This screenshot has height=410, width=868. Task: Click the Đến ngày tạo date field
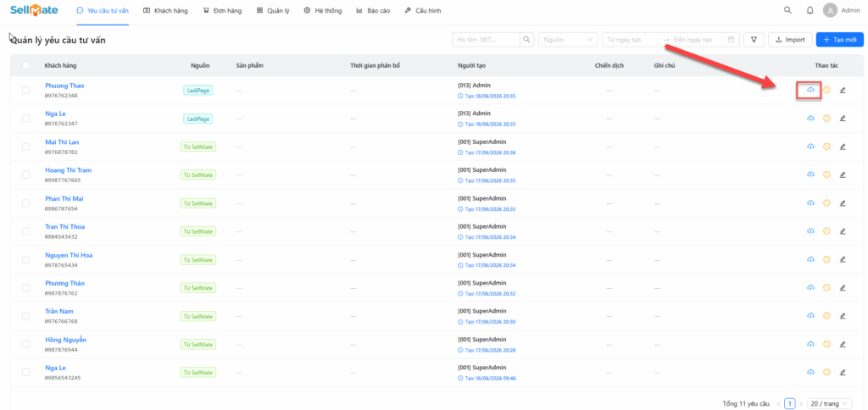[697, 40]
